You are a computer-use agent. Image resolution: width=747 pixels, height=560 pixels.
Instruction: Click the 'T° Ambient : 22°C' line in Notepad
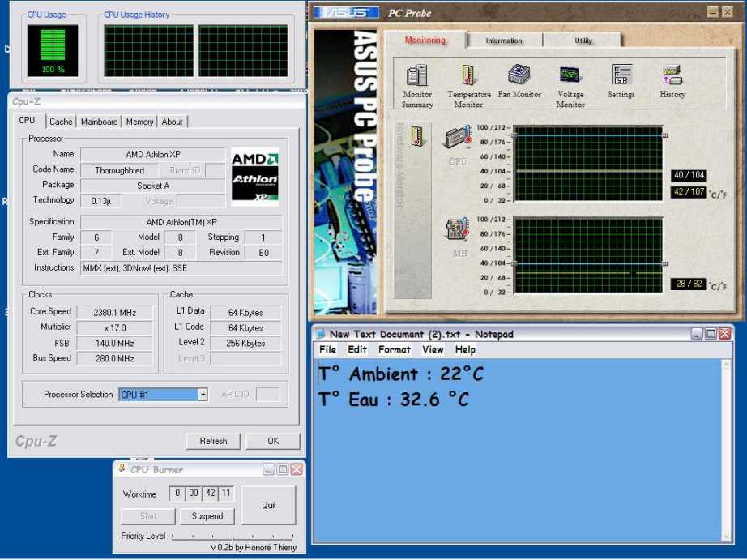point(401,374)
